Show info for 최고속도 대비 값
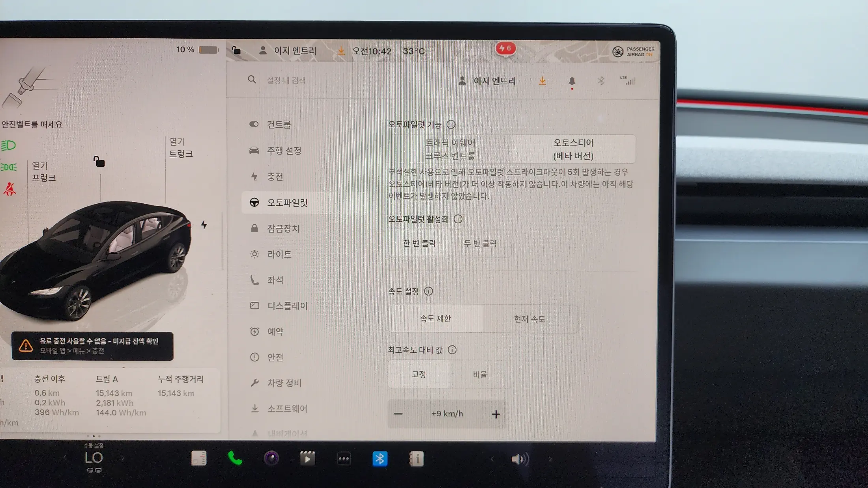Image resolution: width=868 pixels, height=488 pixels. [x=452, y=350]
